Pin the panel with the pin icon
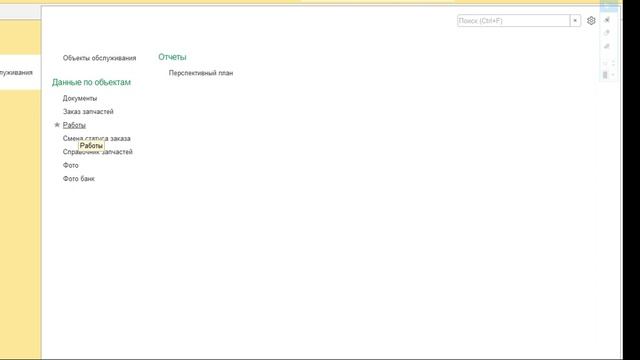The height and width of the screenshot is (360, 640). tap(607, 20)
